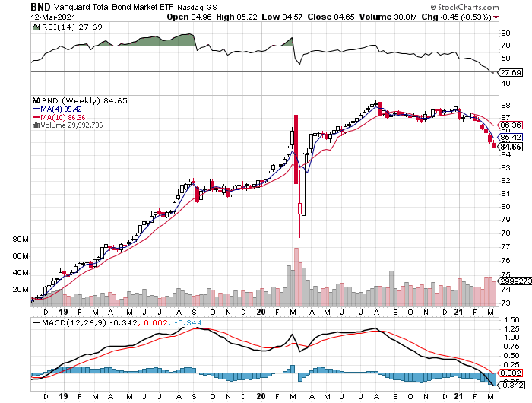The width and height of the screenshot is (532, 403).
Task: Click the red down-triangle change indicator
Action: pyautogui.click(x=496, y=17)
